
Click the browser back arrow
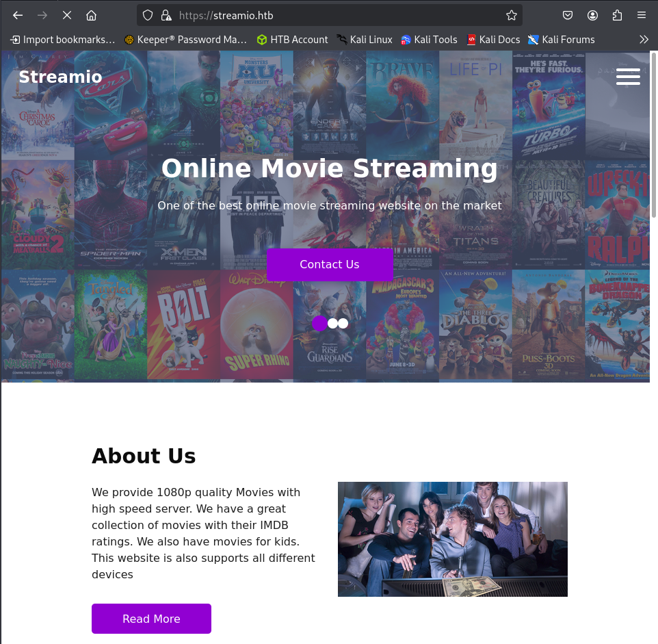click(18, 15)
